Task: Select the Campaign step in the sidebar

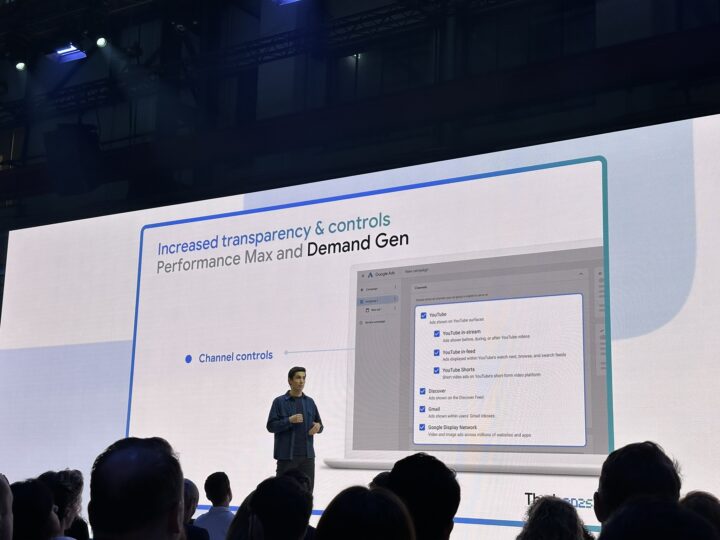Action: click(x=371, y=289)
